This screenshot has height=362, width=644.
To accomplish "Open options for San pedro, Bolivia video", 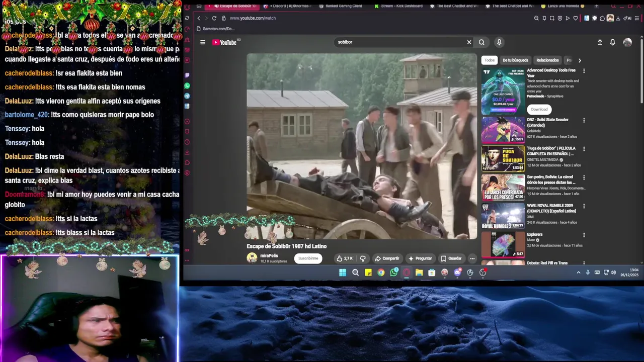I will pyautogui.click(x=584, y=177).
